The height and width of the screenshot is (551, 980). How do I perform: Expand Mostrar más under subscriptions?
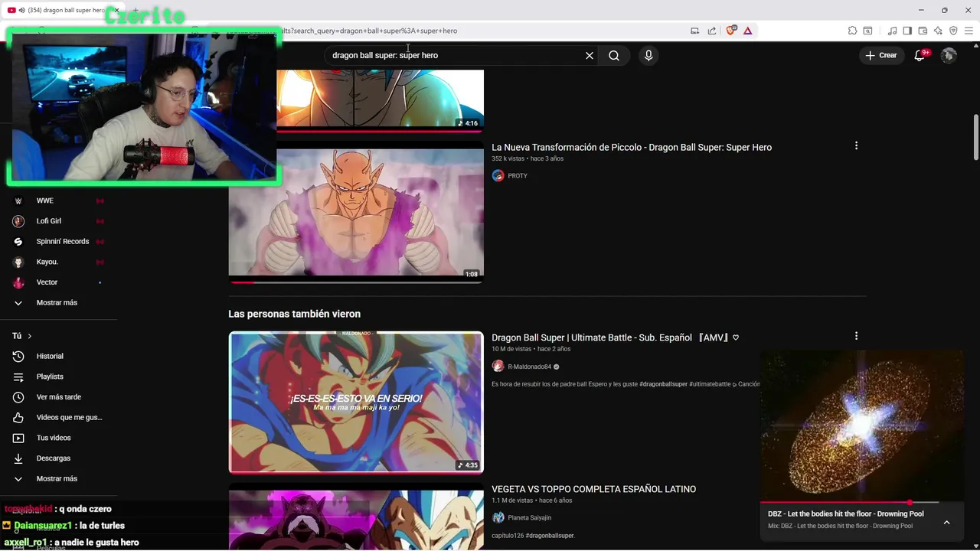tap(58, 302)
